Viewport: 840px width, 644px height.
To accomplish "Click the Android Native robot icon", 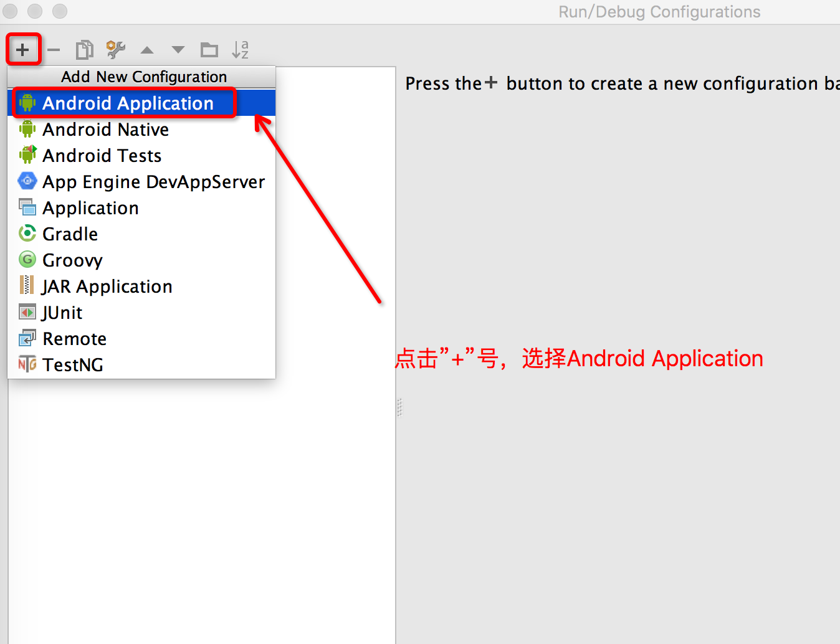I will click(x=27, y=129).
